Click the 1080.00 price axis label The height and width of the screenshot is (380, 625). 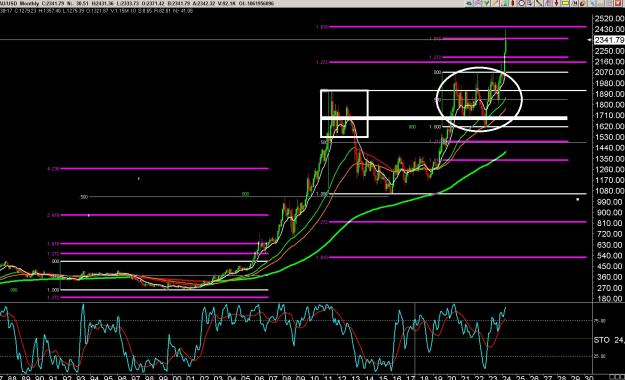[x=609, y=191]
